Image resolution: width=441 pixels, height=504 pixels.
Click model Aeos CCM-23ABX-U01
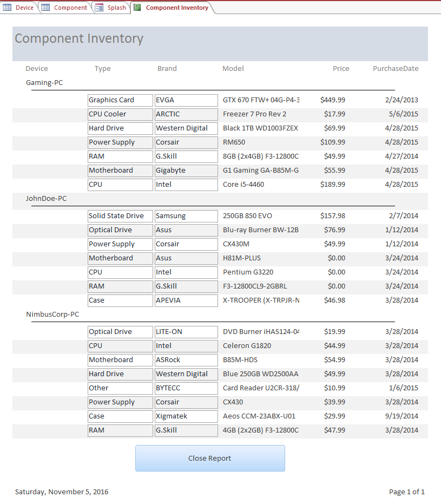point(259,416)
